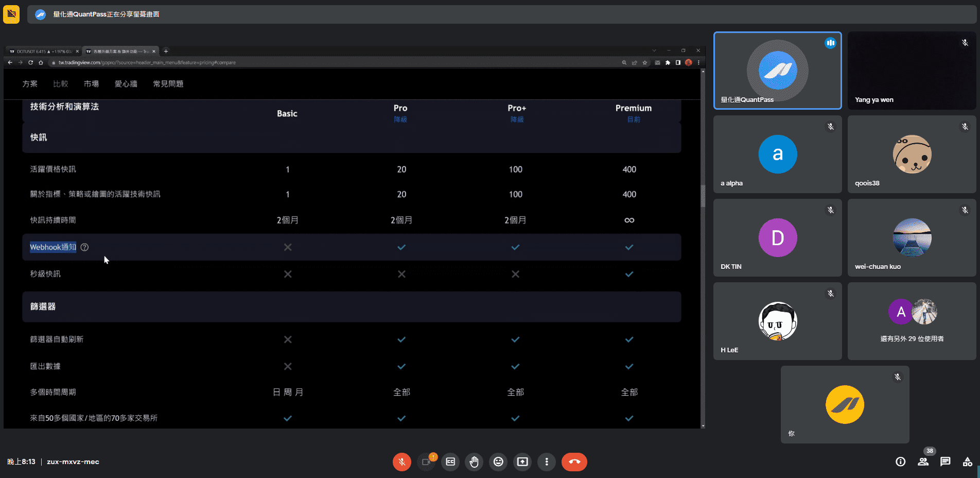Click the browser share icon in address bar
980x478 pixels.
[x=635, y=62]
